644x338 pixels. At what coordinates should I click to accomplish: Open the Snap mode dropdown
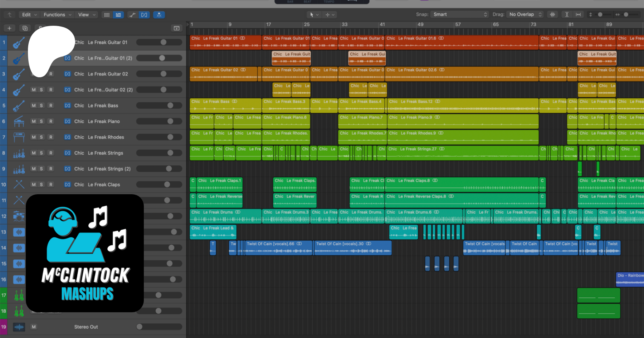pos(460,15)
